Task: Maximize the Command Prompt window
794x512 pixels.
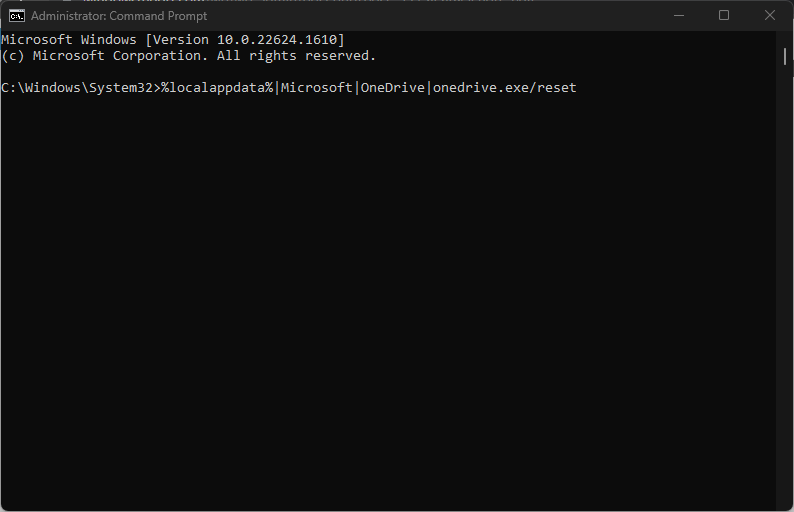Action: point(724,16)
